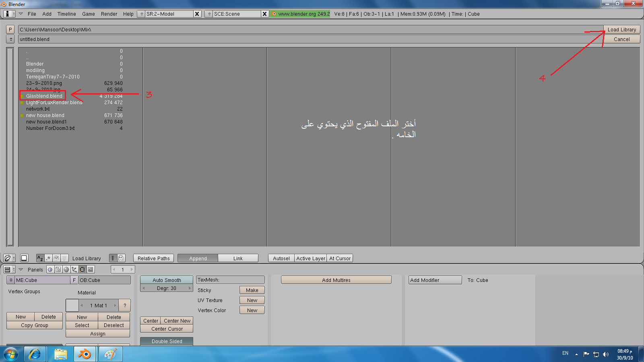Click Copy Group under Vertex Groups
The width and height of the screenshot is (644, 362).
click(x=35, y=325)
